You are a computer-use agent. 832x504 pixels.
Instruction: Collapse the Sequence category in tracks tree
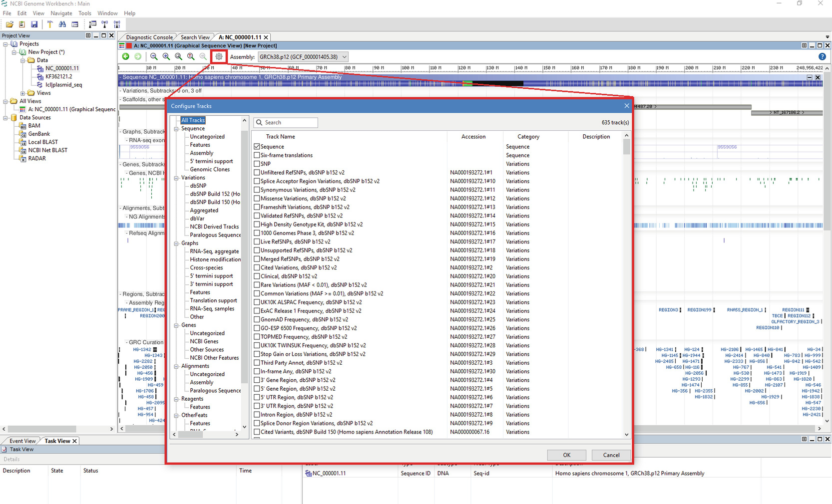click(176, 129)
